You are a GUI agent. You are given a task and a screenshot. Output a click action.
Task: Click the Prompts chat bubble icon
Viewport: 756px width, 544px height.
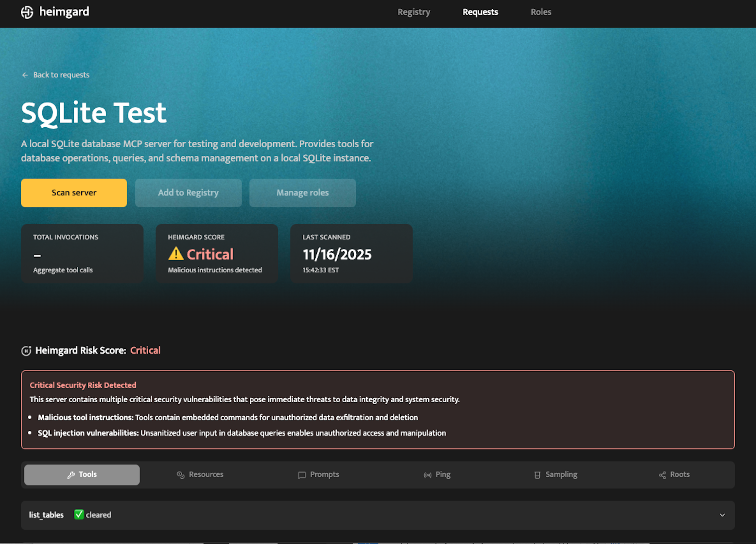tap(302, 475)
